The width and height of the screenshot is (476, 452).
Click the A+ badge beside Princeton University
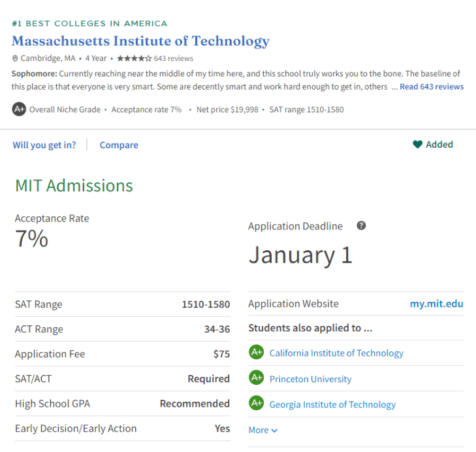[x=257, y=378]
